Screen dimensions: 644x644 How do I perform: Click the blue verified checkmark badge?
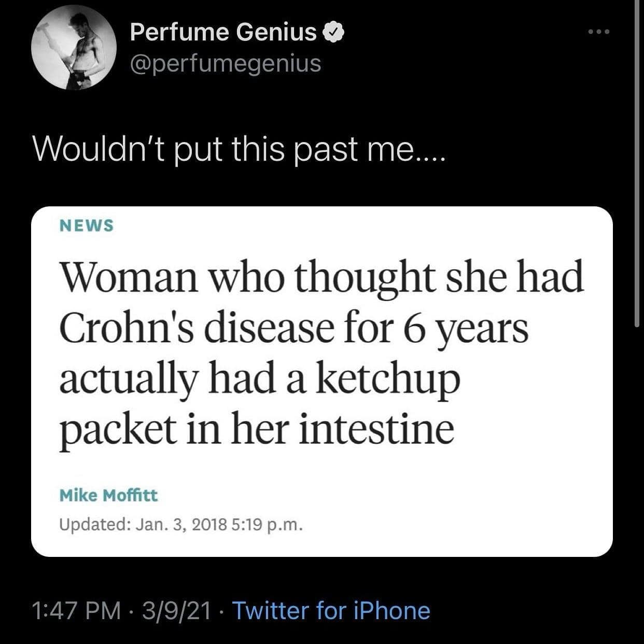pyautogui.click(x=334, y=32)
